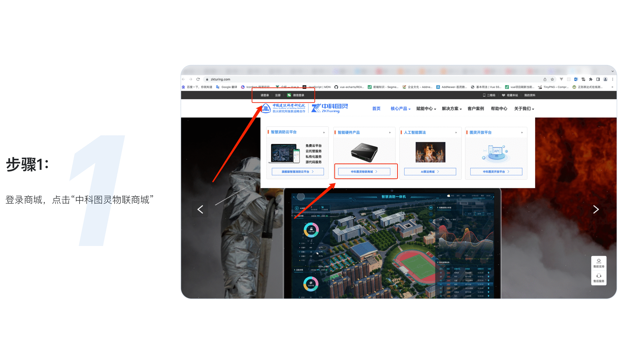Click the 中科图灵开放平台 button
This screenshot has width=622, height=364.
[496, 172]
